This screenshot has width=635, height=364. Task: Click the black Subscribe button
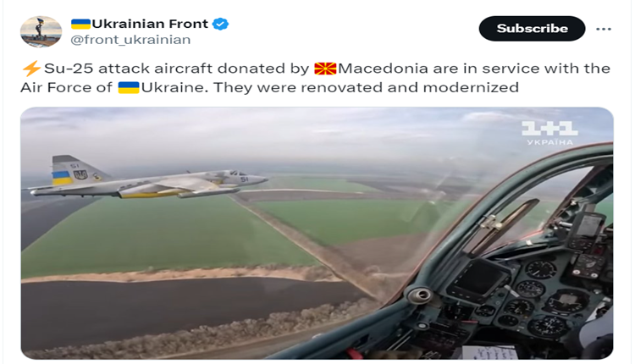[x=532, y=28]
